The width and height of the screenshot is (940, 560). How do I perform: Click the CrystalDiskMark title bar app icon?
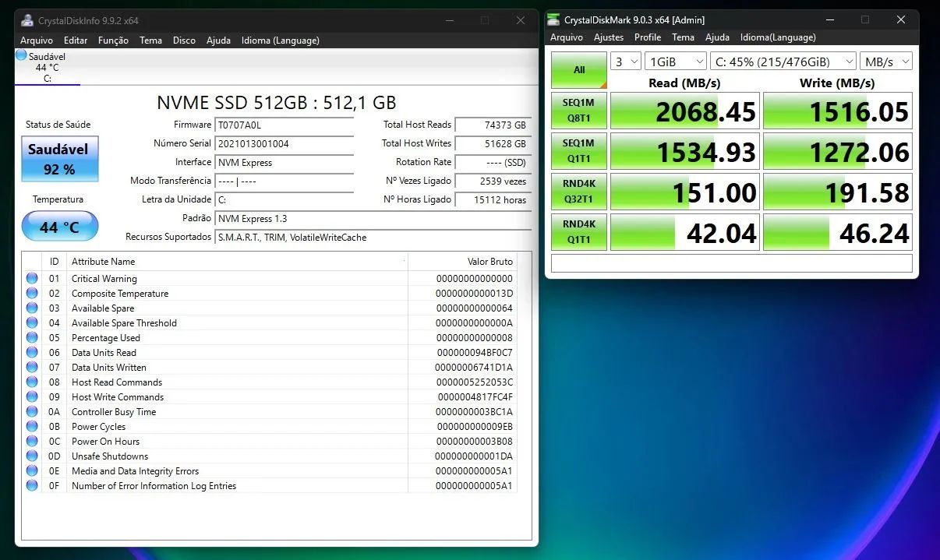coord(553,19)
